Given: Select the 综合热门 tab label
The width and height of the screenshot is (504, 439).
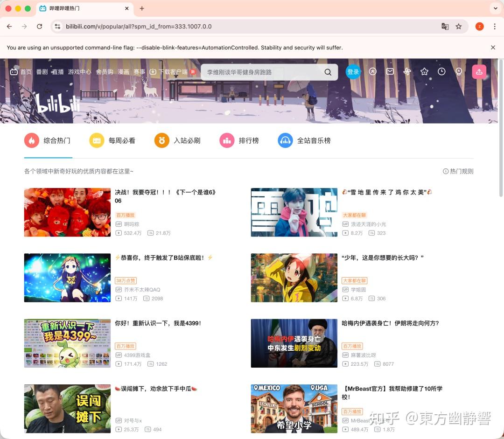Looking at the screenshot, I should (57, 140).
